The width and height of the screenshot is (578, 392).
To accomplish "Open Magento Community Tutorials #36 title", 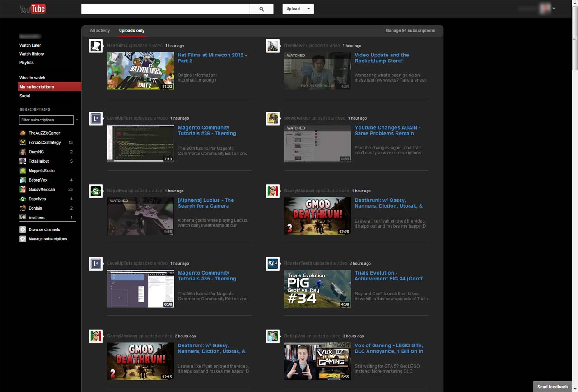I will (207, 131).
